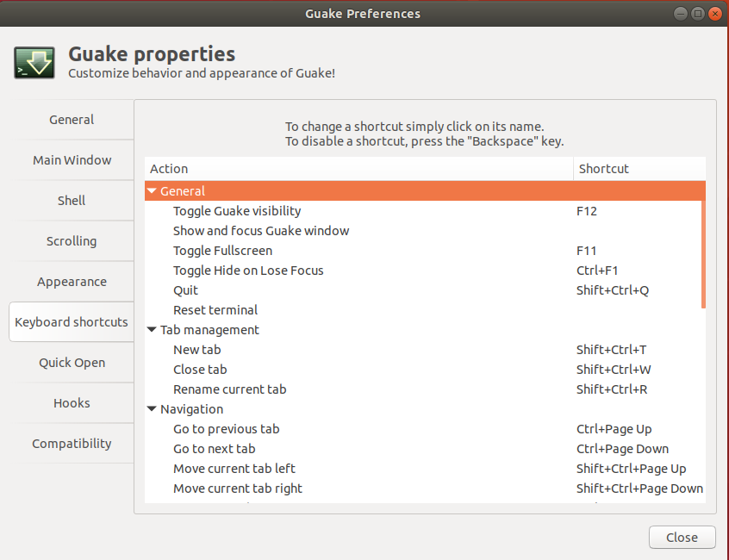Edit the F11 Toggle Fullscreen shortcut
The image size is (729, 560).
pos(586,251)
